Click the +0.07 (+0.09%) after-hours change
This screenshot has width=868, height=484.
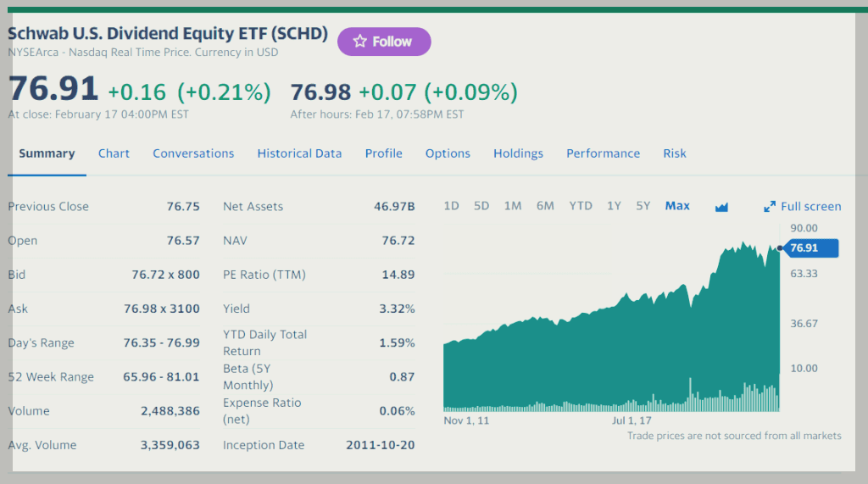[x=438, y=92]
